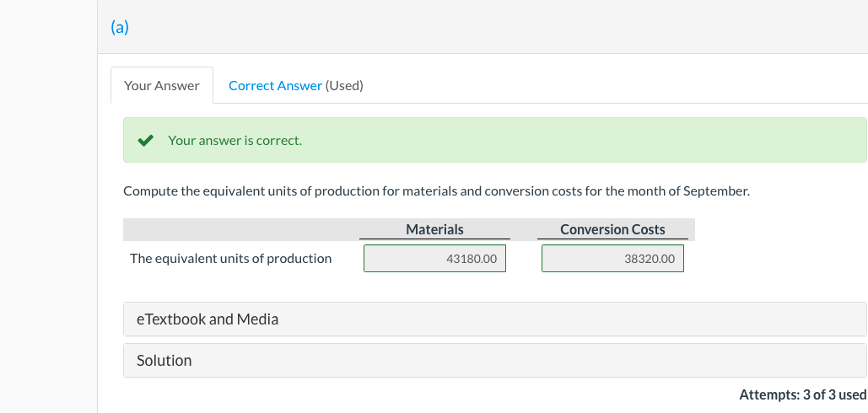This screenshot has height=413, width=868.
Task: Open the Correct Answer tab
Action: (275, 86)
